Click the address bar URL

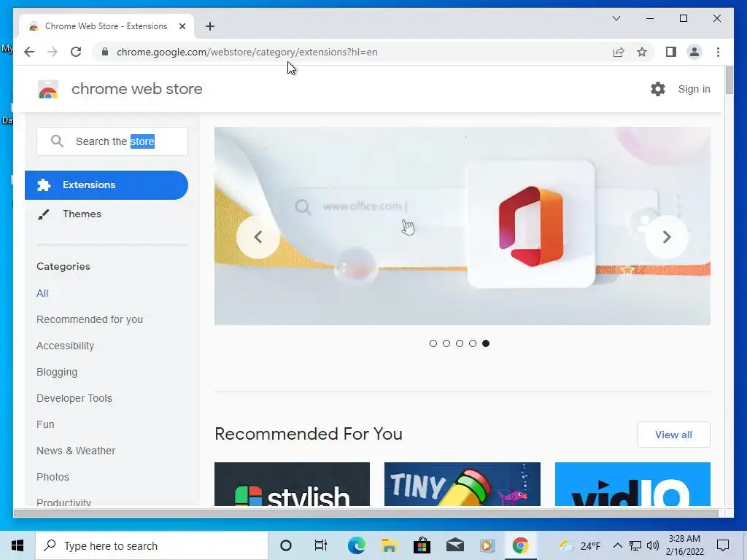click(247, 52)
